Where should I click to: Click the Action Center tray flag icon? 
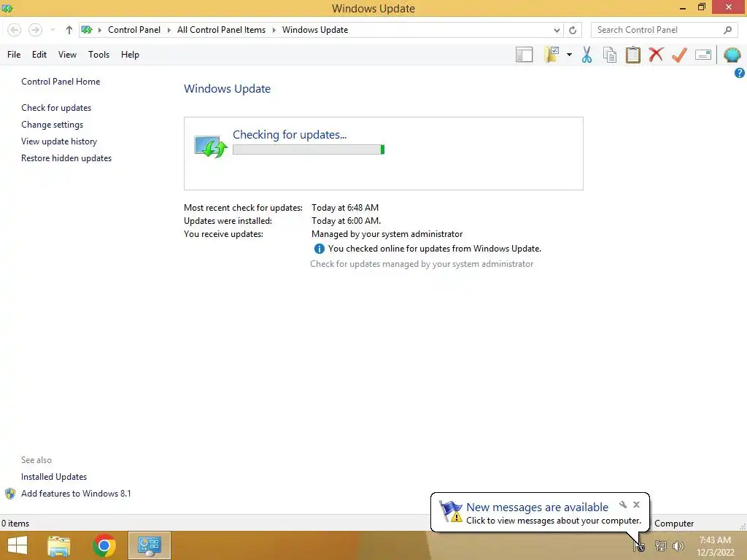point(639,546)
